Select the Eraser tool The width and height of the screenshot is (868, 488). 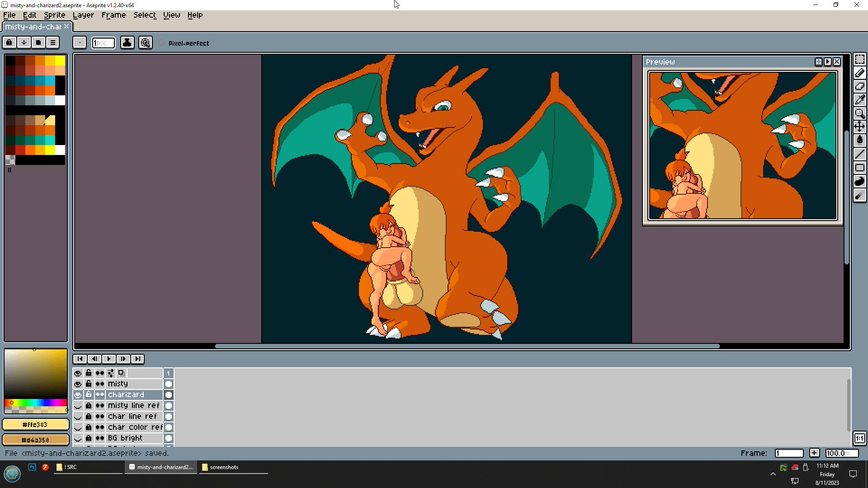coord(859,86)
